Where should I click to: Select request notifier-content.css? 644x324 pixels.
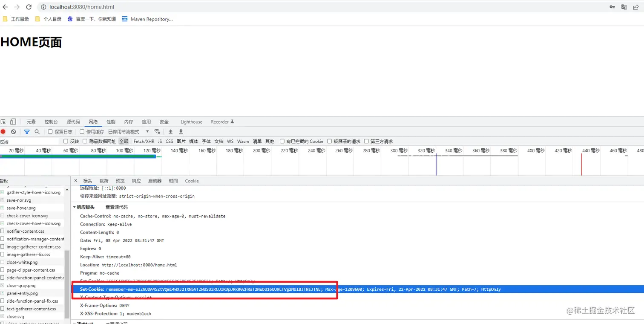[x=26, y=231]
